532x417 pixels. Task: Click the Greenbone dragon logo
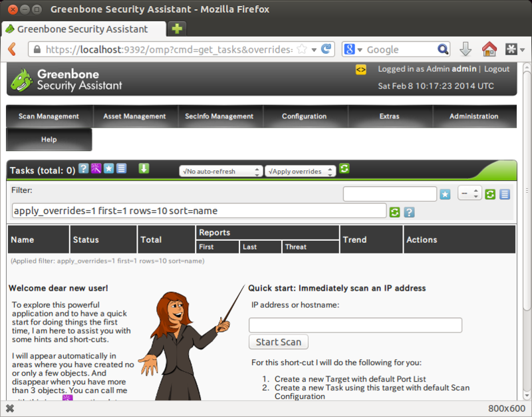21,80
